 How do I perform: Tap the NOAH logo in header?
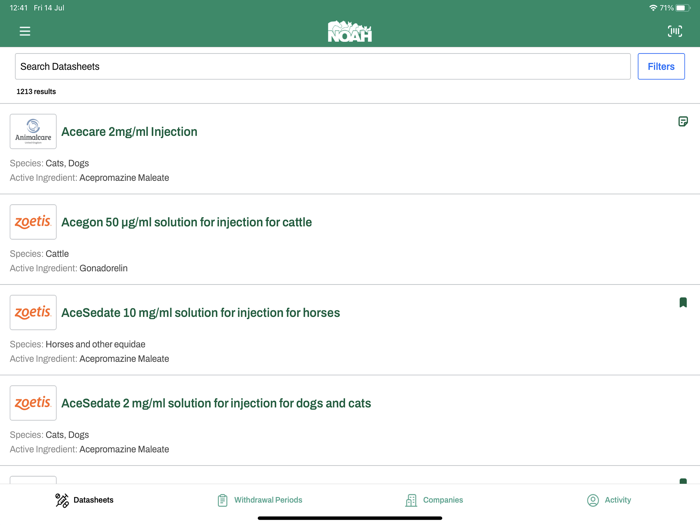click(350, 32)
